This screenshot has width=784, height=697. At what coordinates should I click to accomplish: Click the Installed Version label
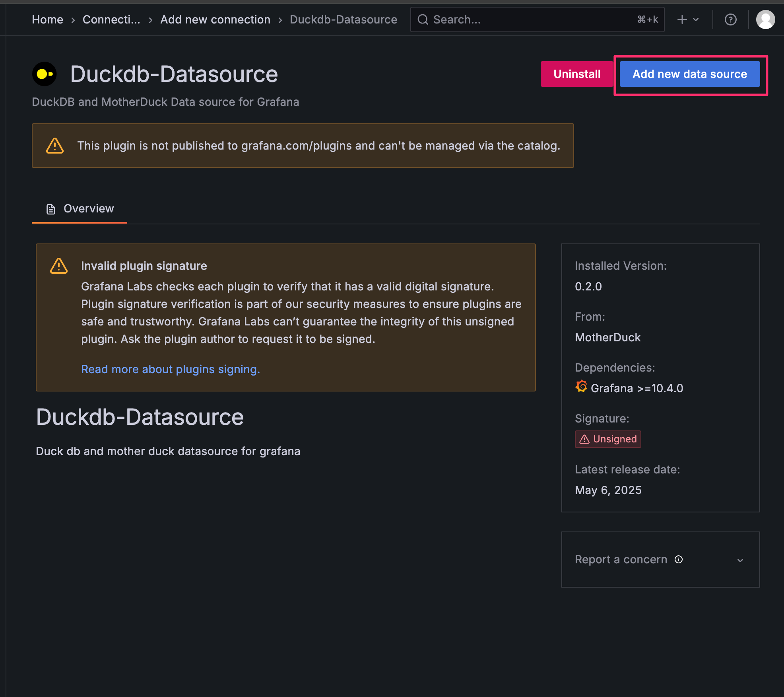(x=621, y=266)
